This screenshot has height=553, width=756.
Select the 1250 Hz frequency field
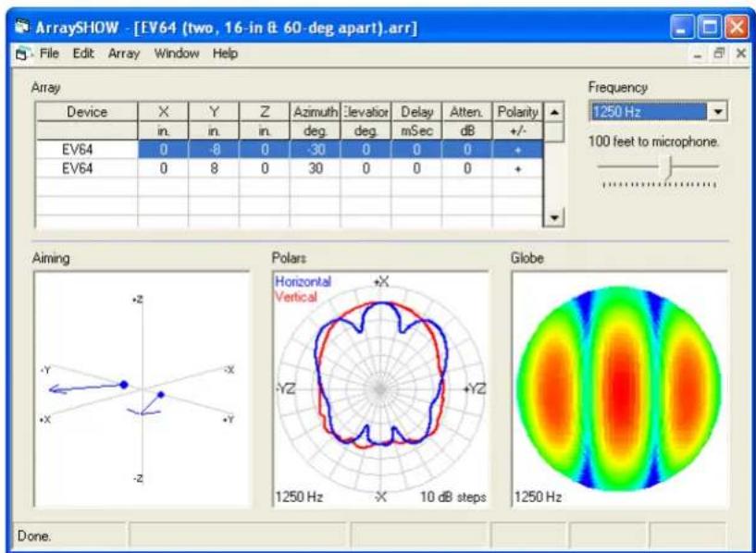pyautogui.click(x=649, y=112)
